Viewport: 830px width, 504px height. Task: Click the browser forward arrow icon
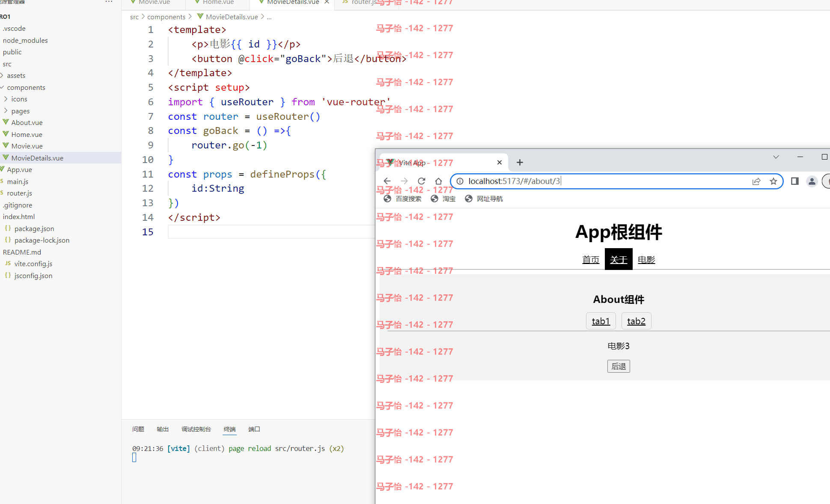point(404,181)
